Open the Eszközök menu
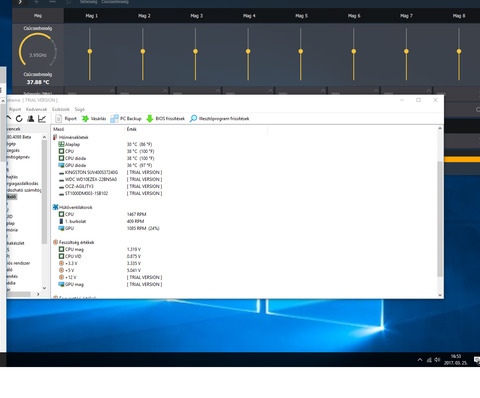Screen dimensions: 480x398 coord(61,109)
